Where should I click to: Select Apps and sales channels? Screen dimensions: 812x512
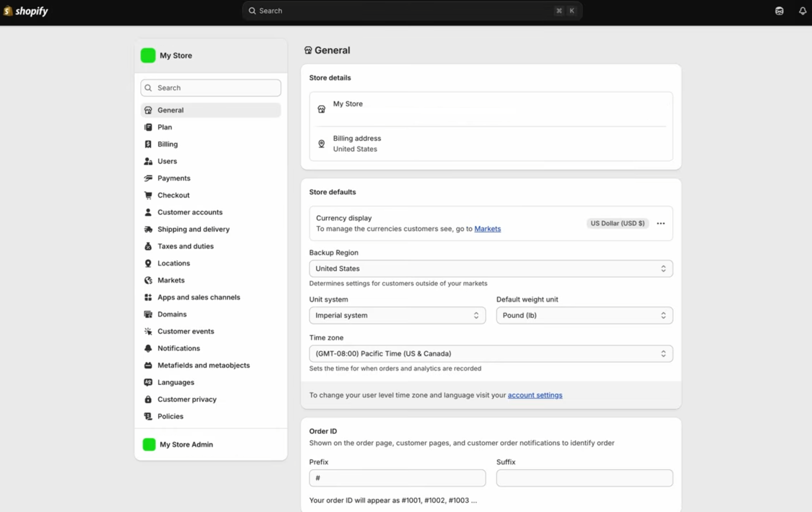(x=211, y=297)
